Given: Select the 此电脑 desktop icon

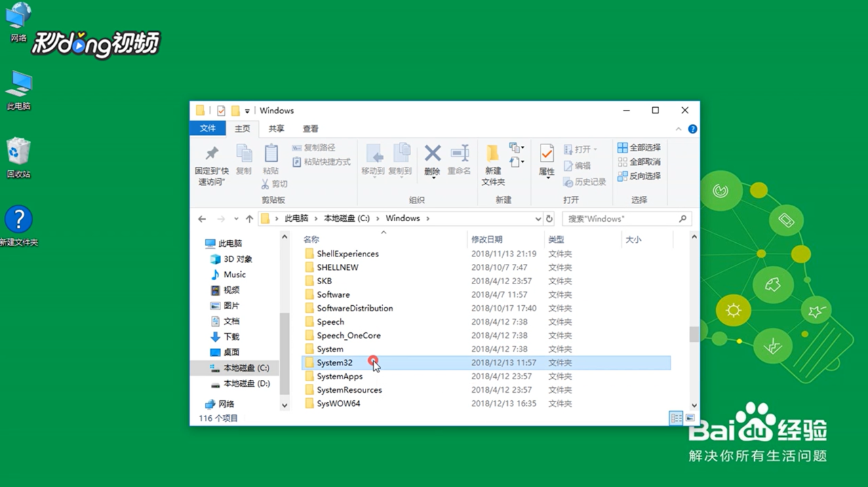Looking at the screenshot, I should point(19,90).
